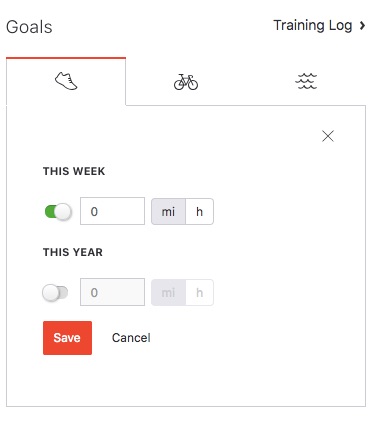Disable the This Week goal toggle

pos(58,211)
